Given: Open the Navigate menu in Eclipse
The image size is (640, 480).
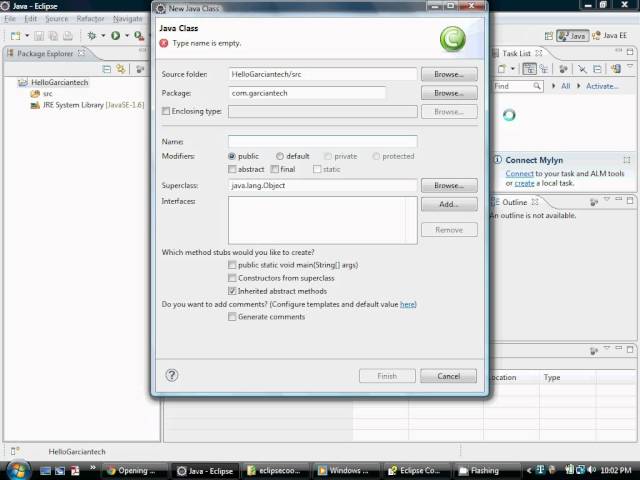Looking at the screenshot, I should 127,19.
